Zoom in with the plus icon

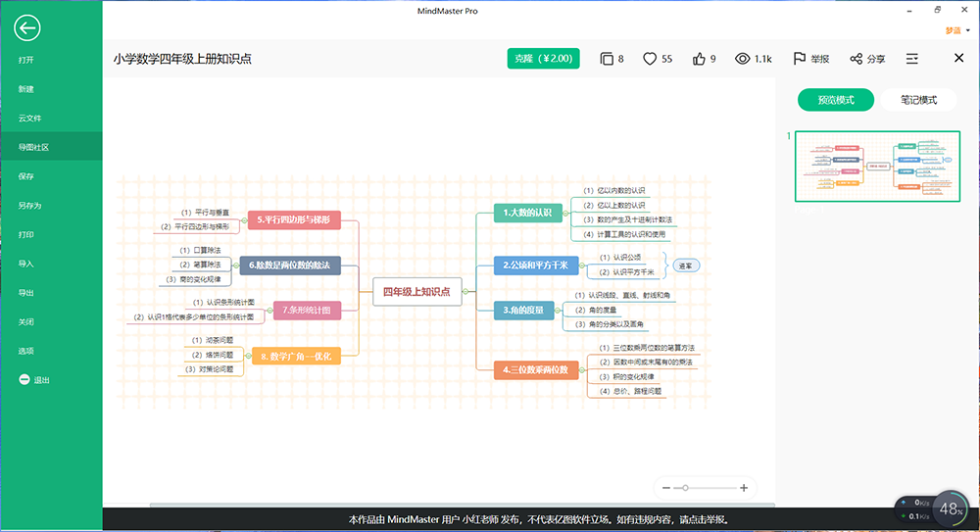[744, 488]
